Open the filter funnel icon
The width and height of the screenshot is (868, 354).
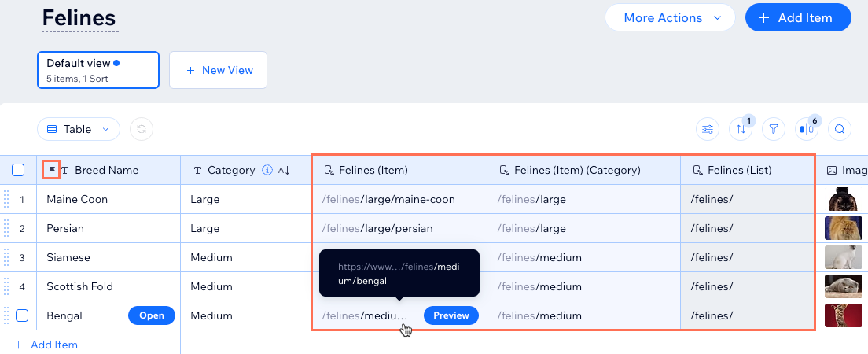774,129
